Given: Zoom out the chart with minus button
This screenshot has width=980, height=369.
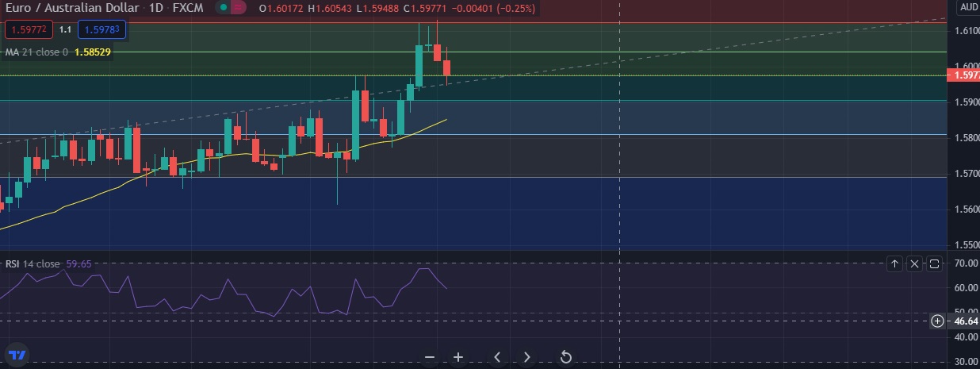Looking at the screenshot, I should coord(430,357).
